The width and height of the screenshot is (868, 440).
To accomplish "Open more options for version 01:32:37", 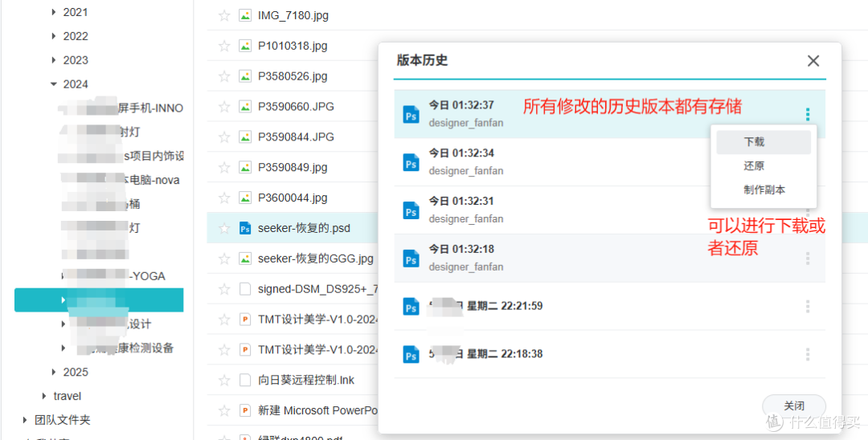I will (x=808, y=115).
